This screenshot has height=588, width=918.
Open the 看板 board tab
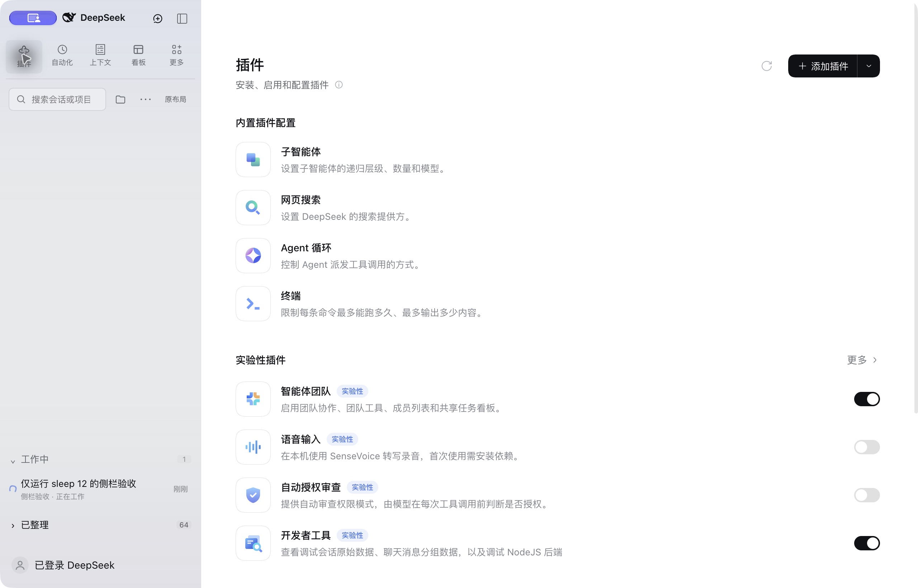pyautogui.click(x=138, y=56)
